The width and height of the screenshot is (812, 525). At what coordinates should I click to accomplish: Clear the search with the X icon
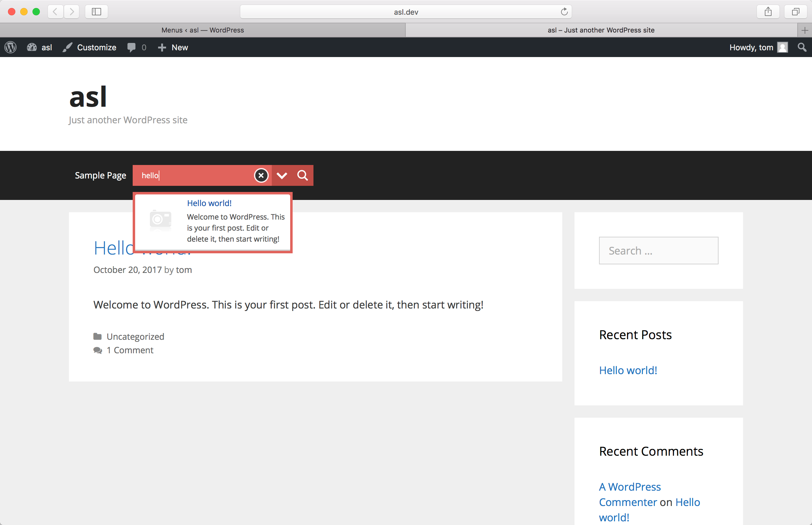point(261,176)
